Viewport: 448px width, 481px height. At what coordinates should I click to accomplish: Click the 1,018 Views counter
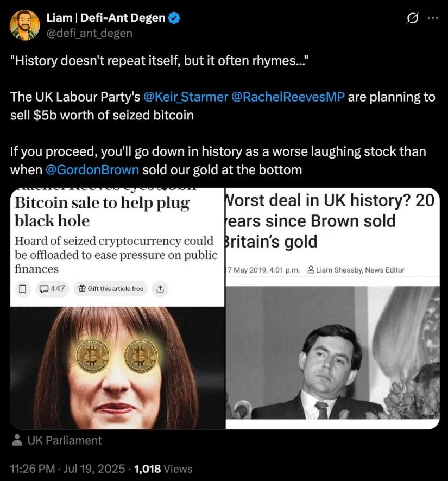(x=163, y=469)
